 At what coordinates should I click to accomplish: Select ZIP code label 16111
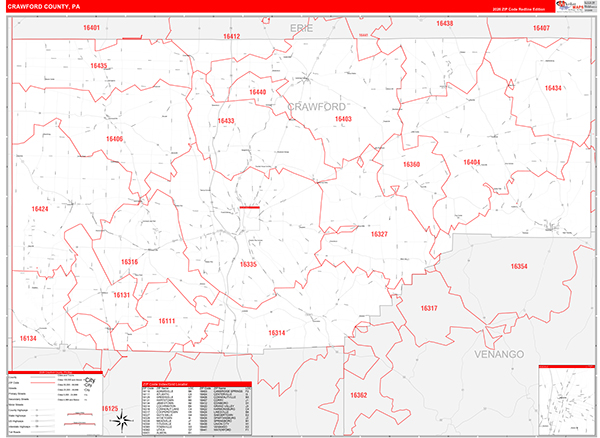pos(167,321)
